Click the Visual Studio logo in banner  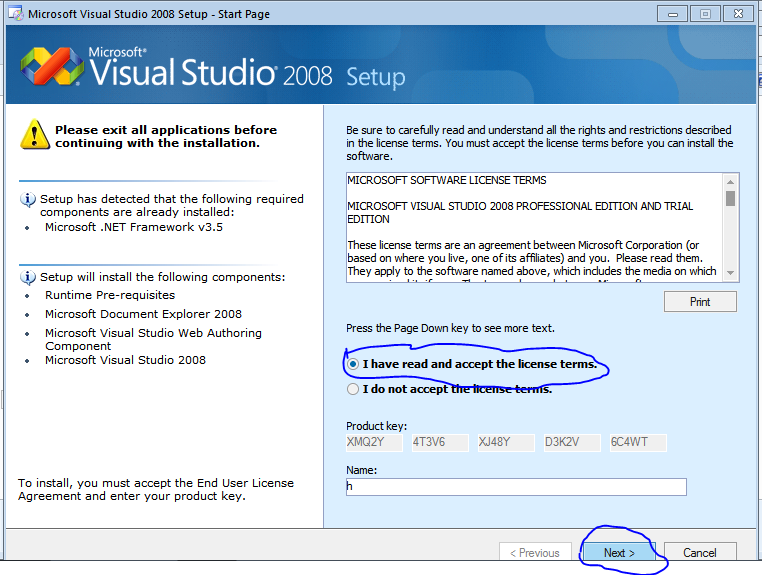(x=52, y=66)
